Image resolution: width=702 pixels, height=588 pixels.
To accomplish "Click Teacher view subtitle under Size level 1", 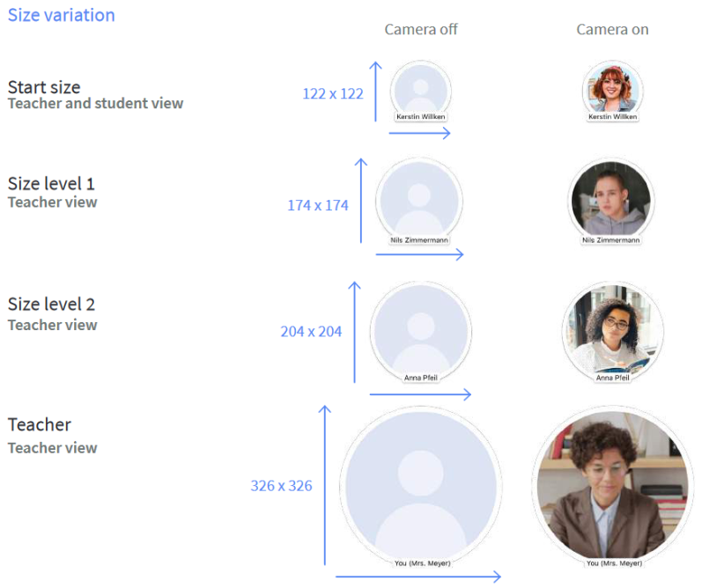I will [52, 202].
